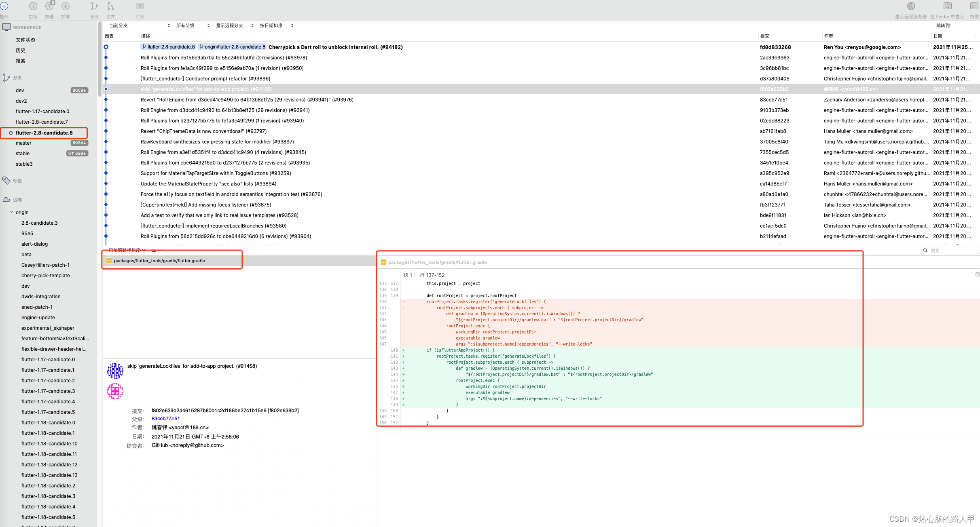Click the tags (标签) section icon
The height and width of the screenshot is (527, 980).
[x=6, y=181]
